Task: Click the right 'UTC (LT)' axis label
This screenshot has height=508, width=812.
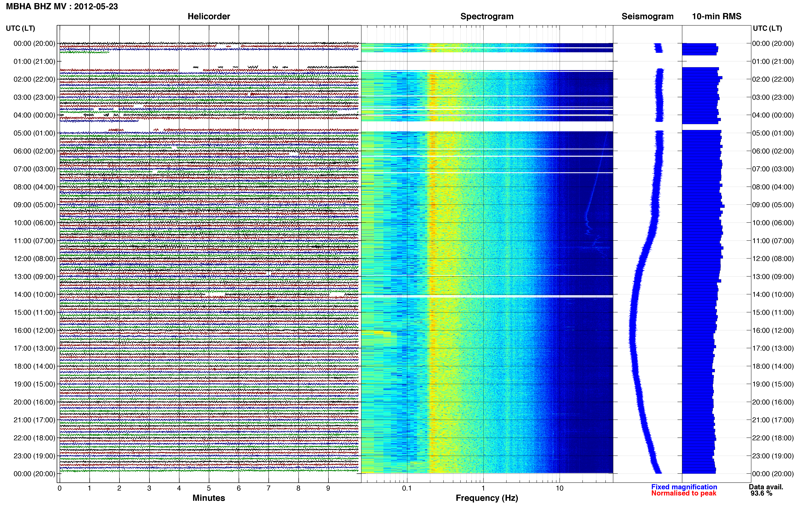Action: pyautogui.click(x=767, y=28)
